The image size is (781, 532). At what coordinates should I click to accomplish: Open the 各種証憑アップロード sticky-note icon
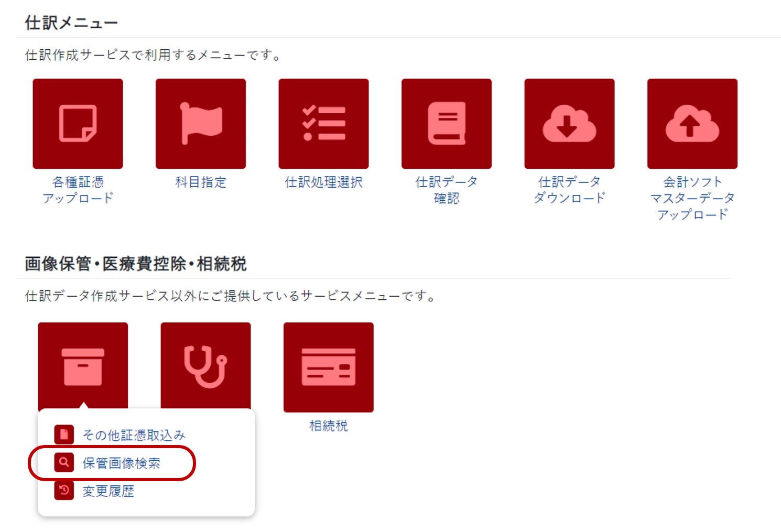pos(78,124)
